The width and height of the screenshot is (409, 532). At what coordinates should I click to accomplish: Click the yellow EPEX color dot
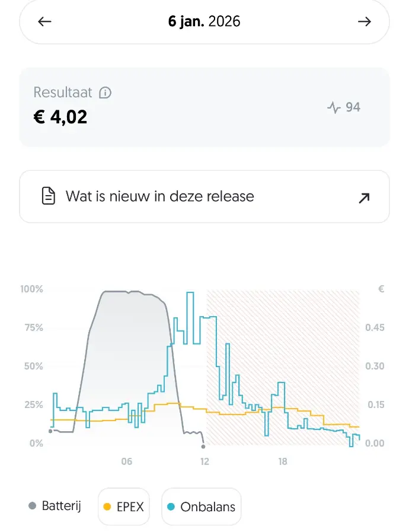click(107, 506)
